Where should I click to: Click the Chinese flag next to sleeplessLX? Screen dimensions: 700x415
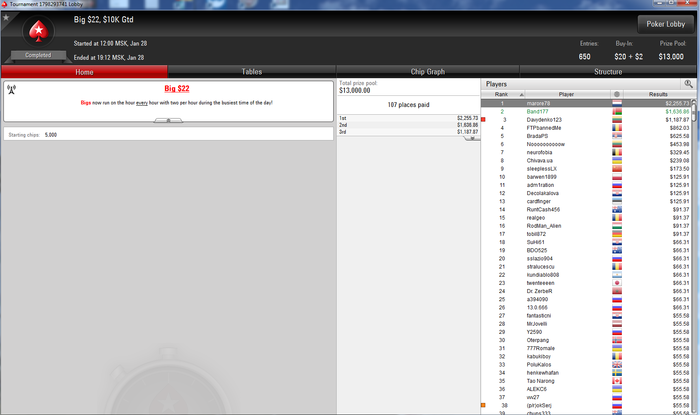point(617,169)
